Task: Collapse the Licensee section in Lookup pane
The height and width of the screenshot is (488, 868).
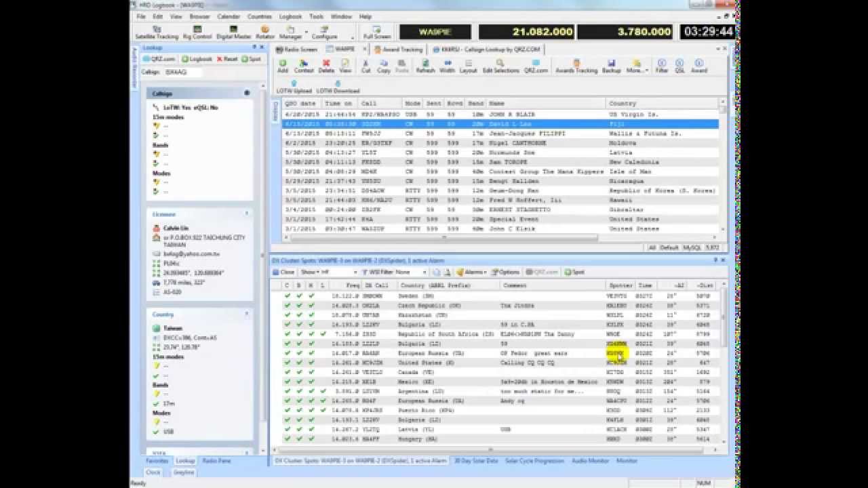Action: click(247, 213)
